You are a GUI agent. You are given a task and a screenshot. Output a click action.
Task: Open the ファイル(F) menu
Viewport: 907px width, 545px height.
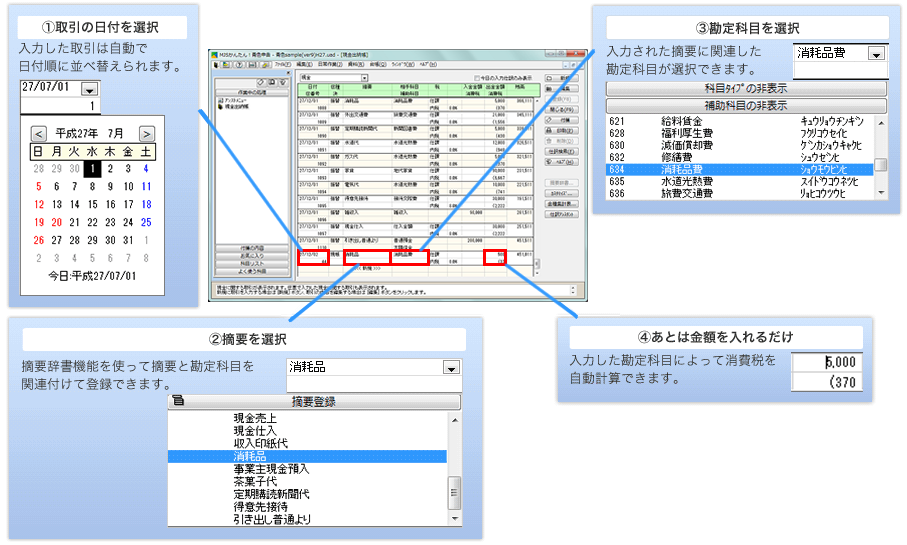click(281, 65)
